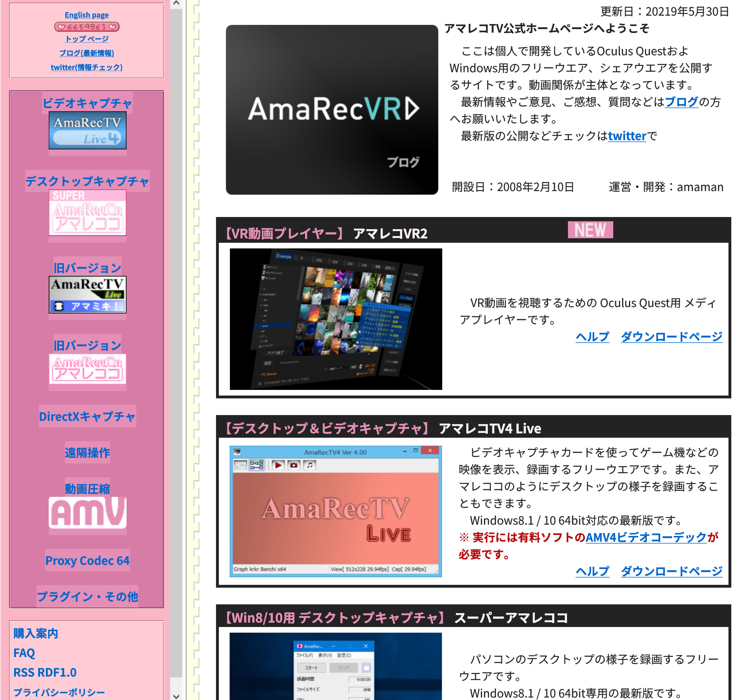Open the プライバシーポリシー link
Image resolution: width=733 pixels, height=700 pixels.
59,692
